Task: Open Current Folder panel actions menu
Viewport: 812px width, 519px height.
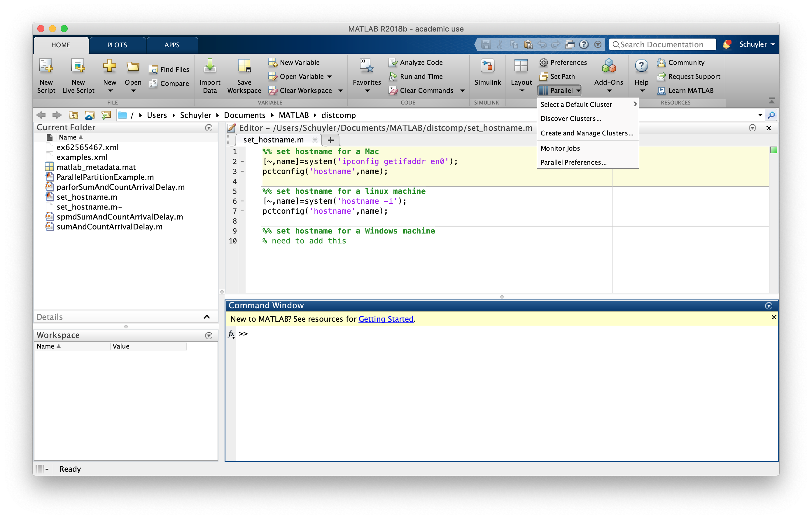Action: pyautogui.click(x=209, y=128)
